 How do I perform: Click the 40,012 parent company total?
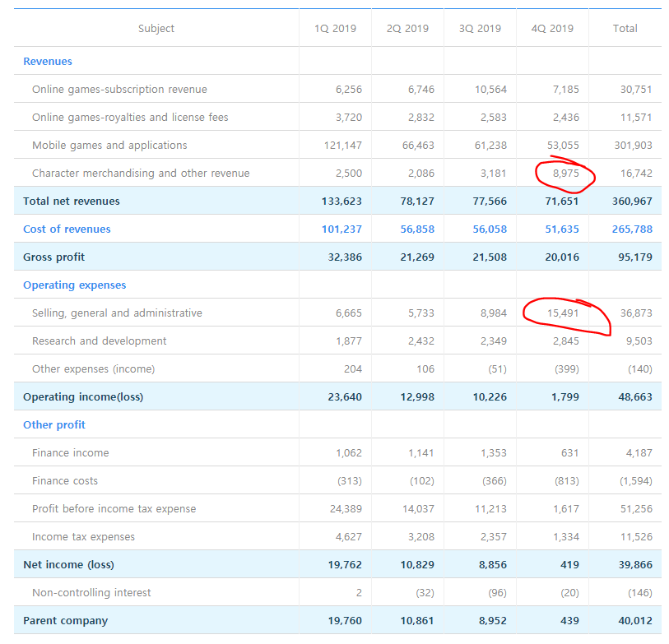point(635,621)
